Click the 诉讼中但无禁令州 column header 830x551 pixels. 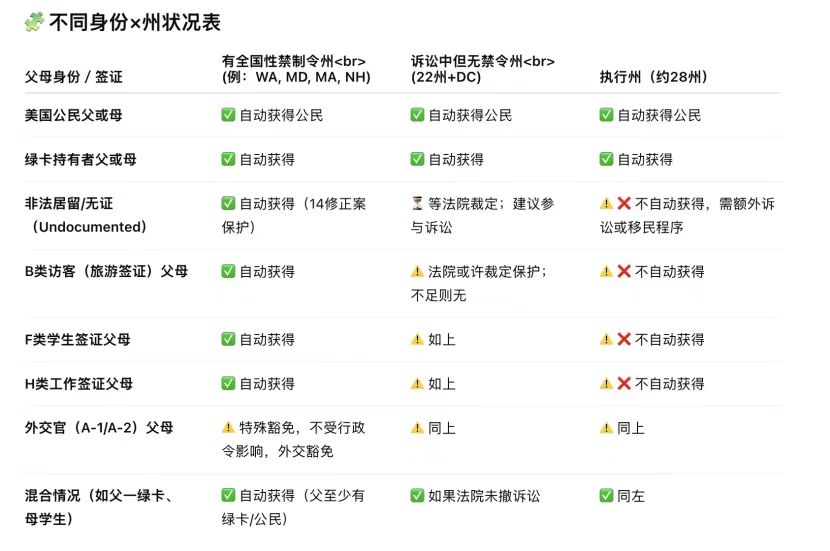click(483, 69)
